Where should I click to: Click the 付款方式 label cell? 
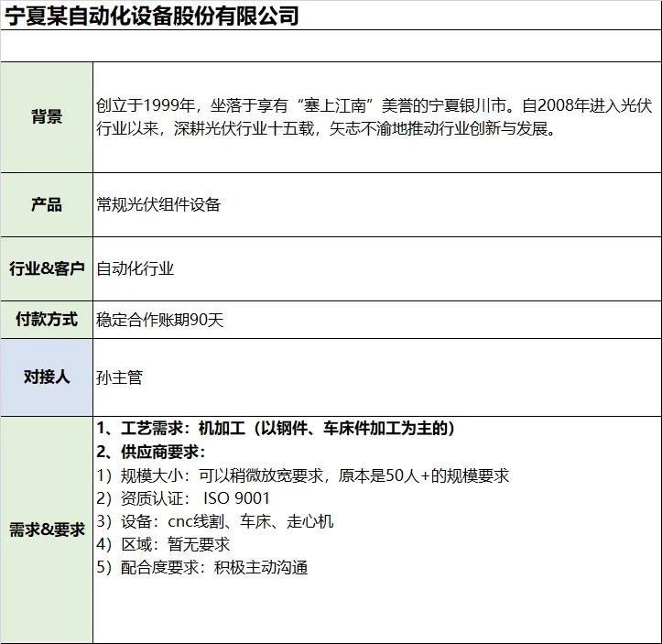(47, 320)
